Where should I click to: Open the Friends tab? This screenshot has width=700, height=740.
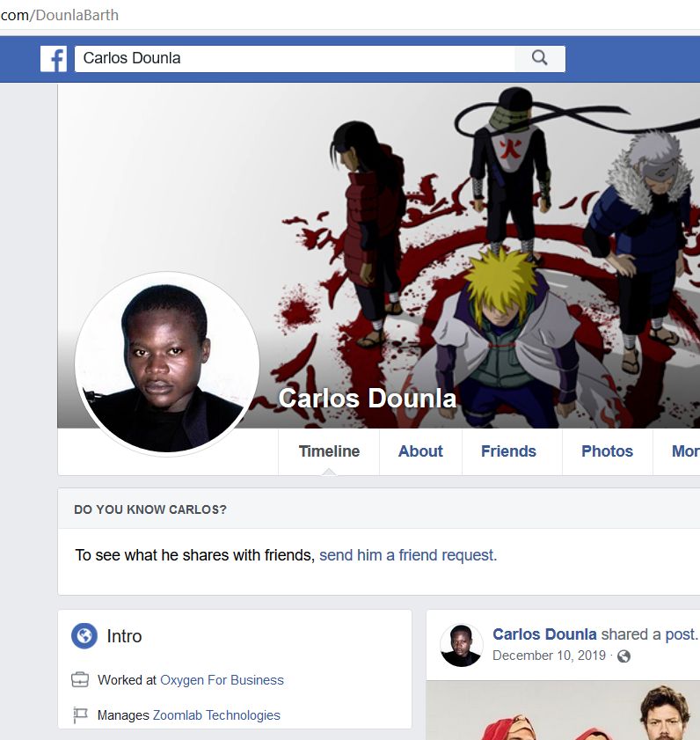pyautogui.click(x=508, y=451)
